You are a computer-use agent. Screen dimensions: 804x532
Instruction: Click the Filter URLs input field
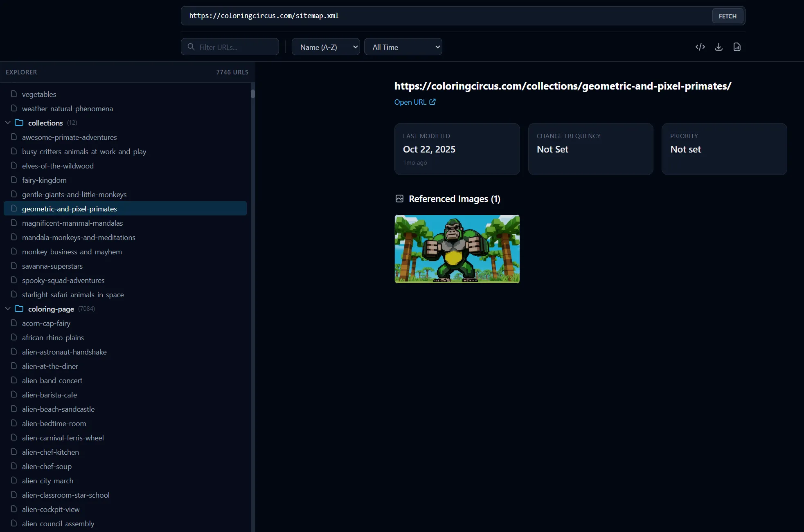pyautogui.click(x=235, y=47)
